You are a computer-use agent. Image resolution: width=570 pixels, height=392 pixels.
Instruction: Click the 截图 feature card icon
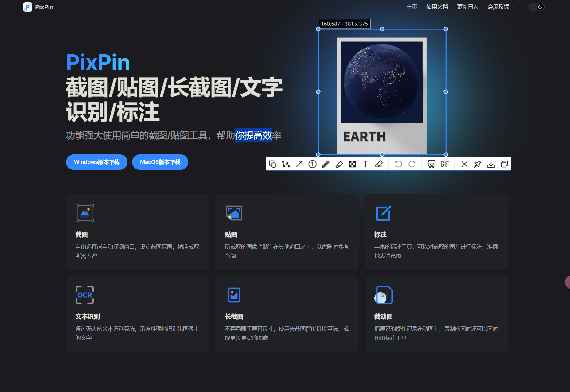pyautogui.click(x=85, y=213)
